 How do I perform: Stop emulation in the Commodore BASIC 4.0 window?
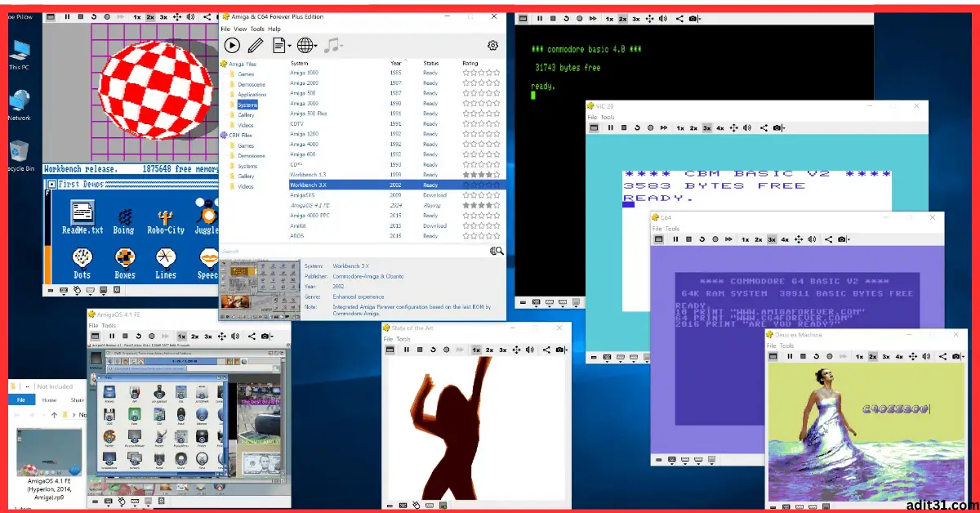pyautogui.click(x=554, y=18)
